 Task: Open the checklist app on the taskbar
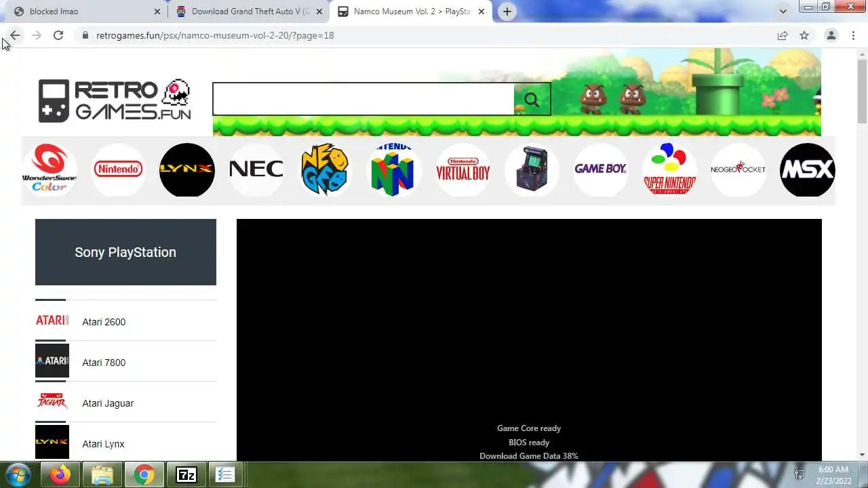pos(224,474)
